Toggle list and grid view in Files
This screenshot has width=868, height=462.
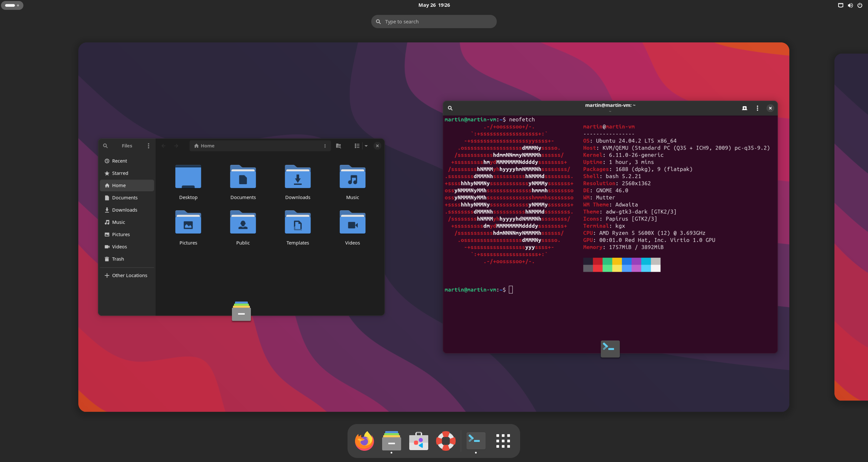[x=357, y=146]
